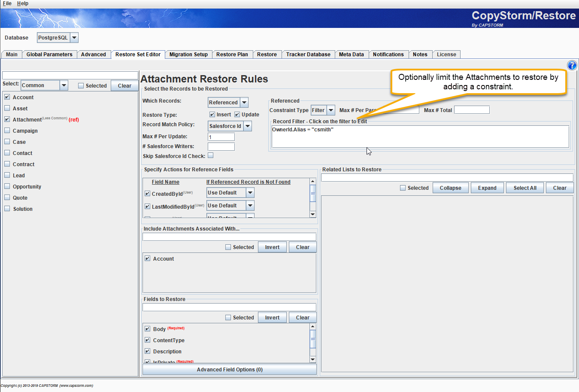The height and width of the screenshot is (392, 579).
Task: Enable Skip Salesforce Id Check
Action: click(211, 155)
